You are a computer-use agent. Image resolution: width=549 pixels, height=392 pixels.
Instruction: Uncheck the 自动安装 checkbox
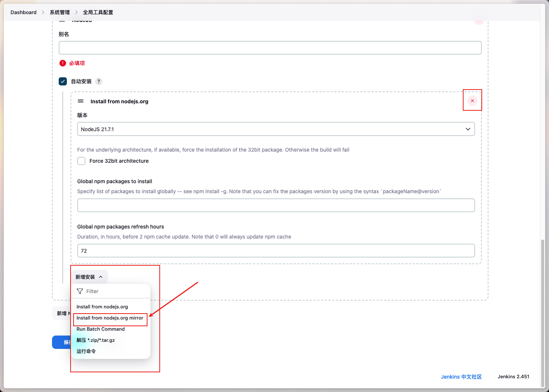pos(63,81)
